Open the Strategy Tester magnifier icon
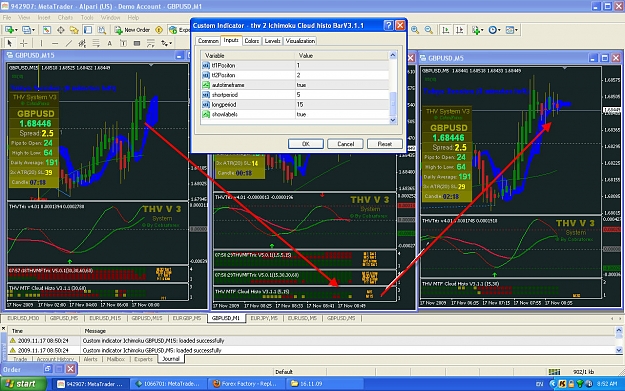Screen dimensions: 625x391 coord(102,30)
